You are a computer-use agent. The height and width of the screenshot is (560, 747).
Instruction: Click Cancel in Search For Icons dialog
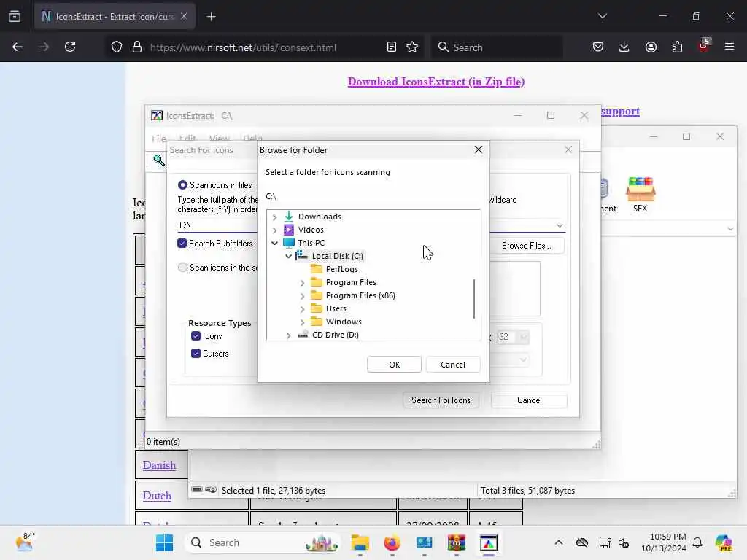pyautogui.click(x=530, y=400)
